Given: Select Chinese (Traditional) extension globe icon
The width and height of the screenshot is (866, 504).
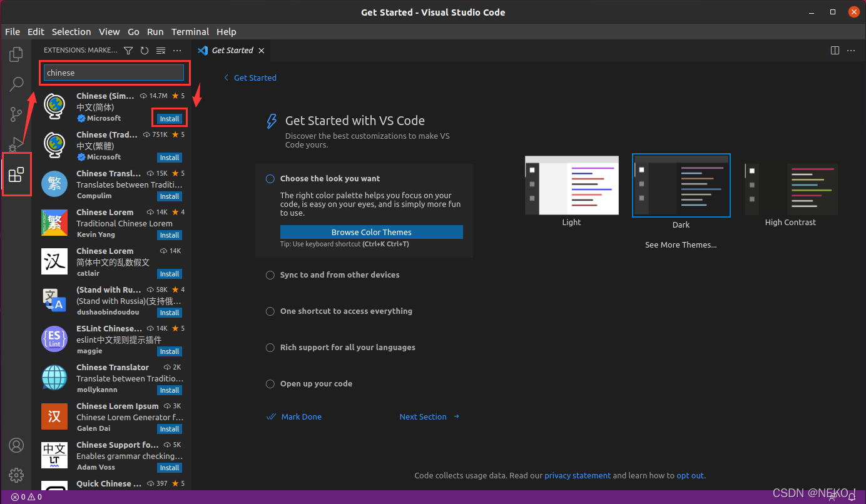Looking at the screenshot, I should point(54,146).
